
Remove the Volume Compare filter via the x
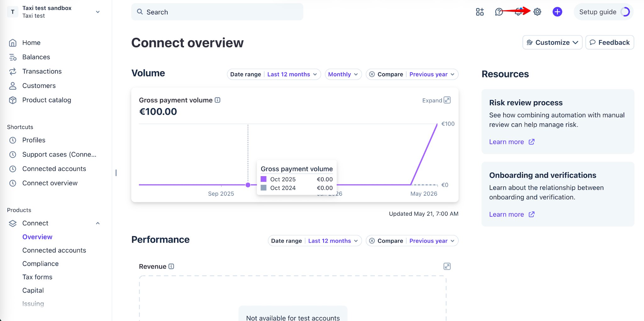(372, 74)
